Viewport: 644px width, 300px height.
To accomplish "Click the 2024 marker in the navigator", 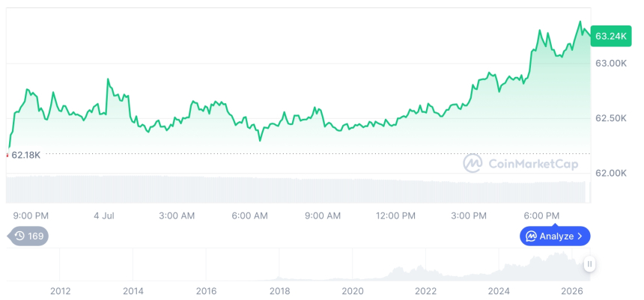I will click(499, 291).
